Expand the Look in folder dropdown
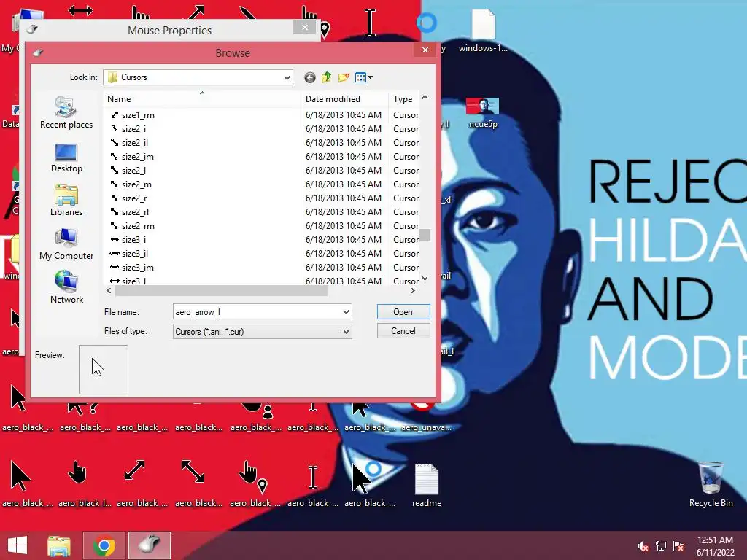The image size is (747, 560). click(287, 77)
